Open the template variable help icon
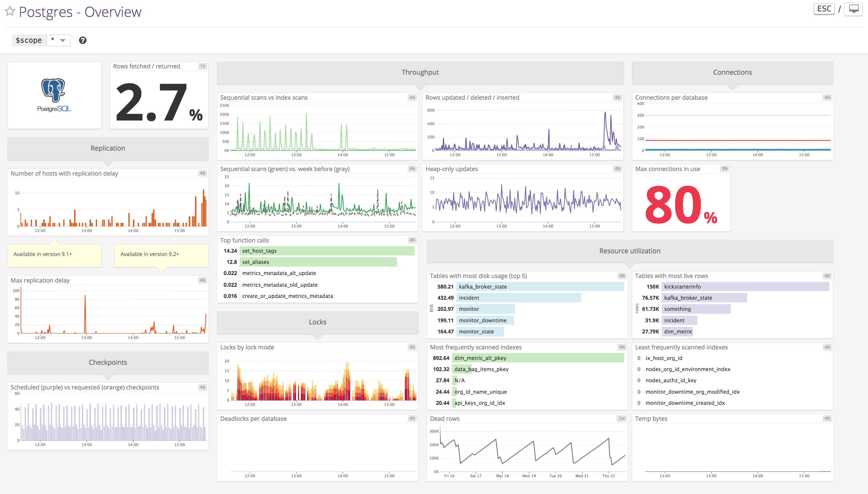This screenshot has width=868, height=494. (83, 40)
